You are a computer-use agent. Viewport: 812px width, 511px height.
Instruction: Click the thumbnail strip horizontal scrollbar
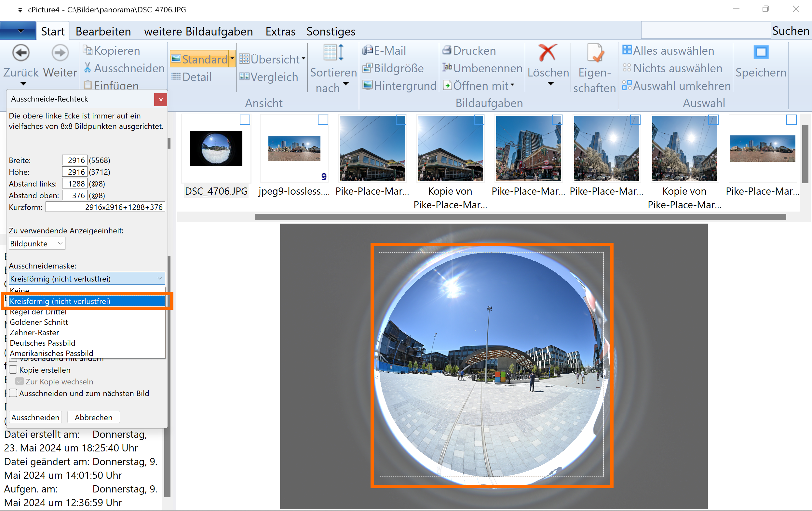520,217
